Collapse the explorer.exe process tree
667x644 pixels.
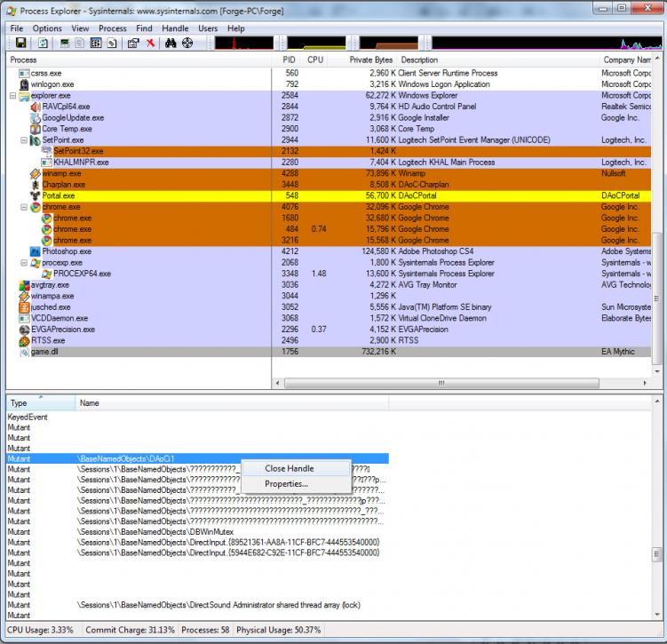(x=12, y=96)
